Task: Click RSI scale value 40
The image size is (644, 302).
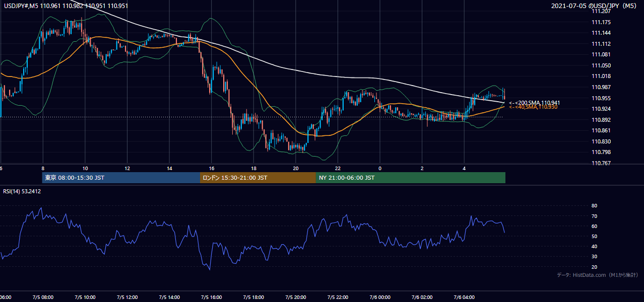Action: (594, 247)
